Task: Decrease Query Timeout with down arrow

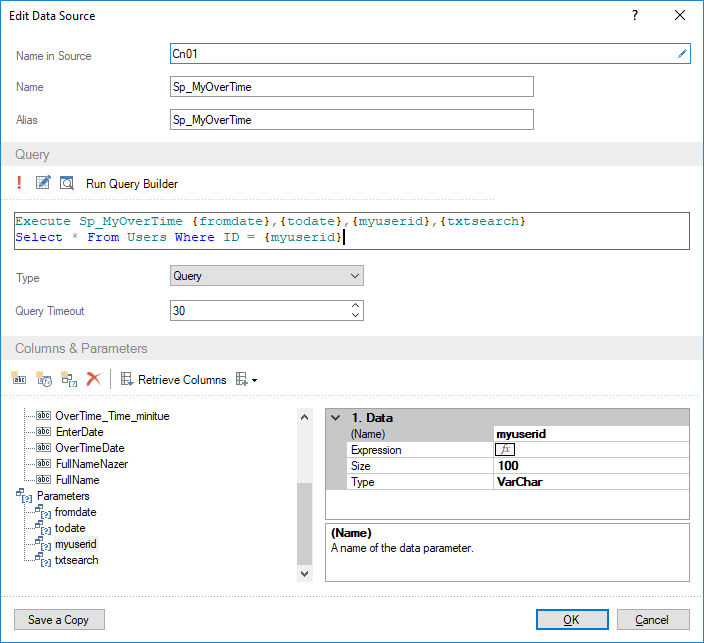Action: [355, 315]
